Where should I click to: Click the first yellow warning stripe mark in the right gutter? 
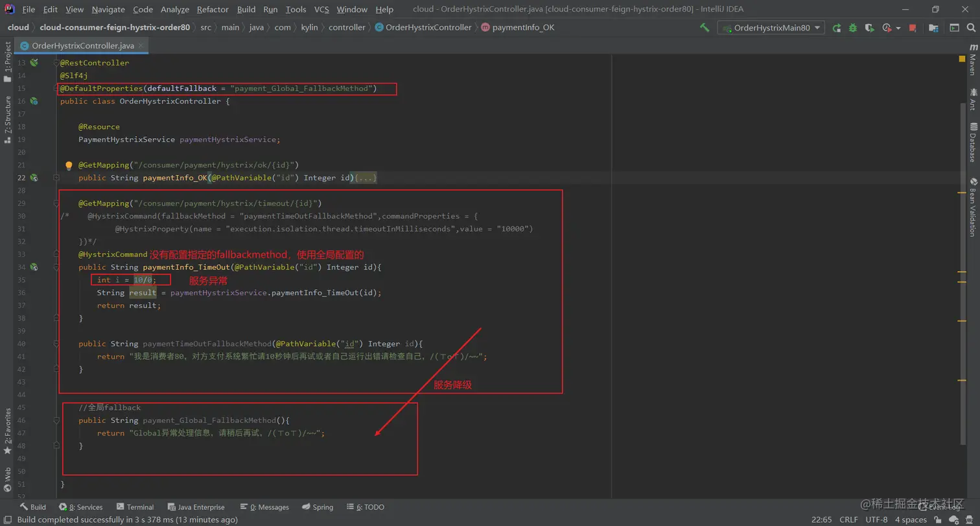click(x=962, y=193)
